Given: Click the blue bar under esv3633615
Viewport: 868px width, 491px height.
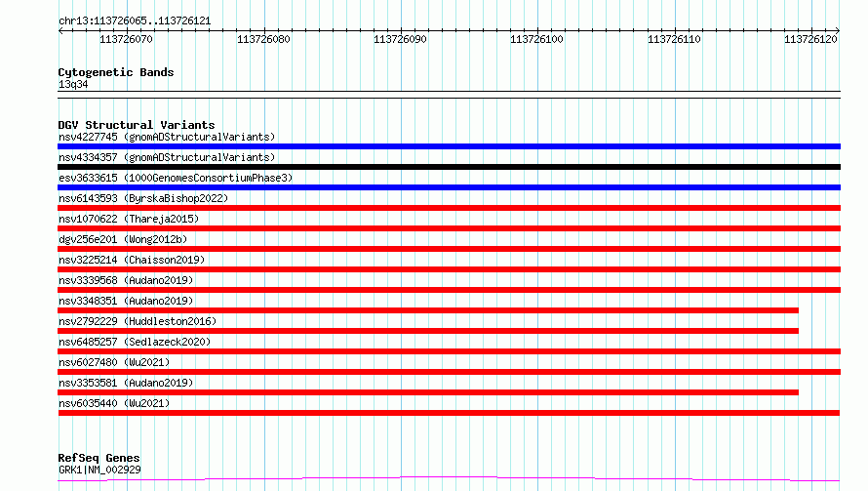Looking at the screenshot, I should (x=449, y=187).
